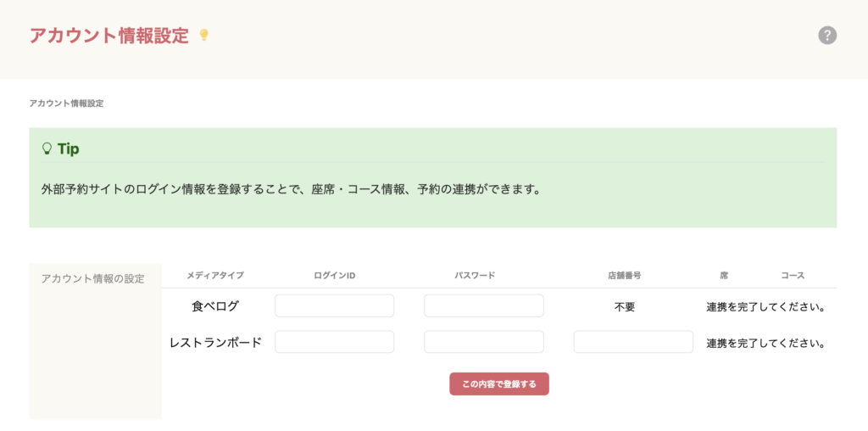
Task: Focus the 食べログ login ID field
Action: point(334,306)
